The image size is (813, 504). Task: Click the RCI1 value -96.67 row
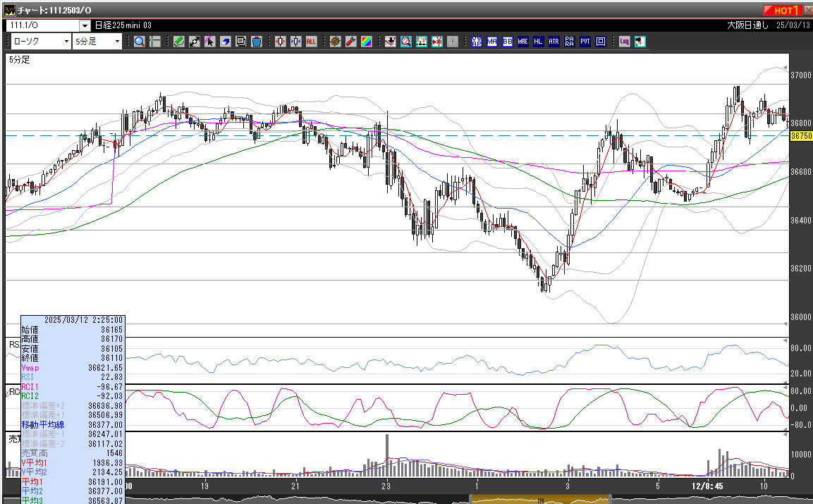point(73,387)
